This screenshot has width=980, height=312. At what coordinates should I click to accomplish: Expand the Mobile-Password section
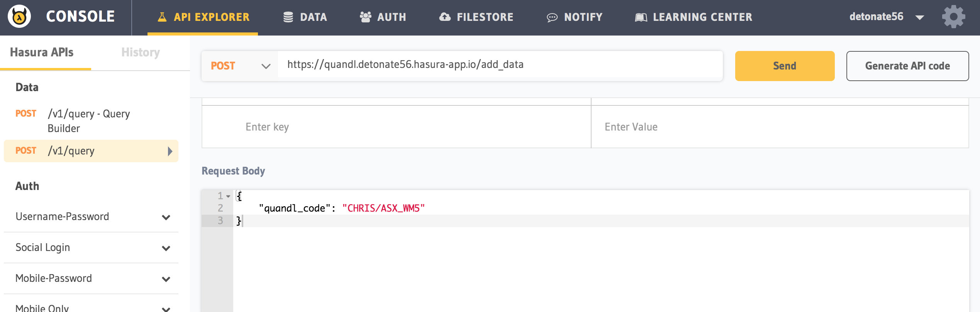91,278
